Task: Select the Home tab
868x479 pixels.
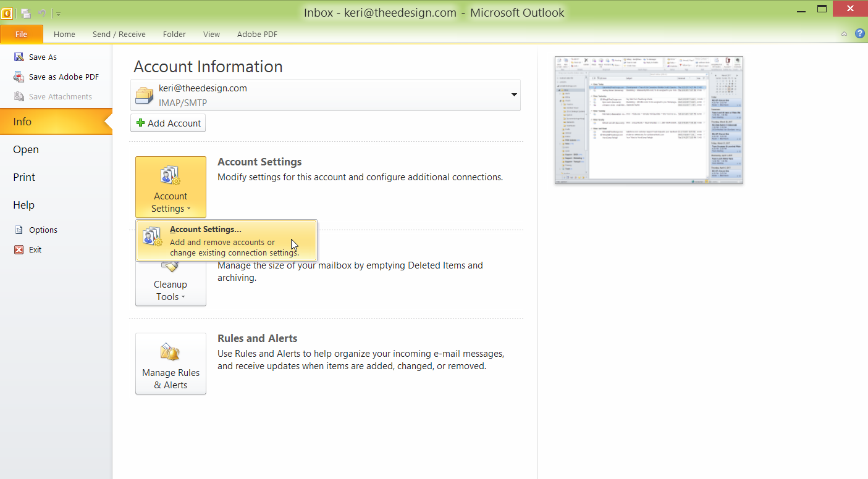Action: coord(64,34)
